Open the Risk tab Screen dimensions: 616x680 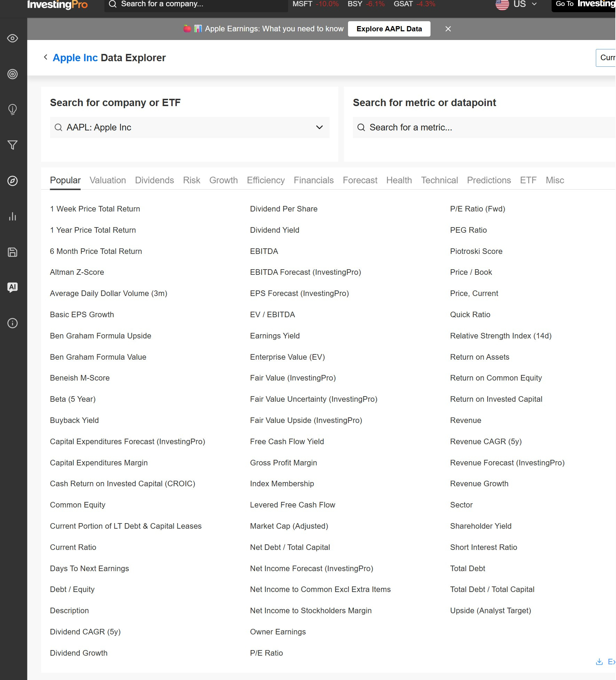coord(191,180)
